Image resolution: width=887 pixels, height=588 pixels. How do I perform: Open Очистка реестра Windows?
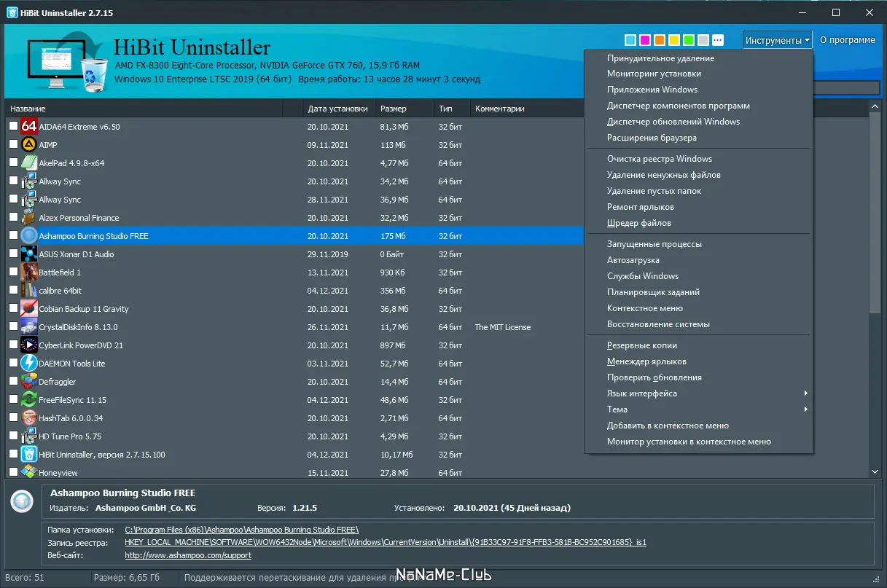[699, 159]
